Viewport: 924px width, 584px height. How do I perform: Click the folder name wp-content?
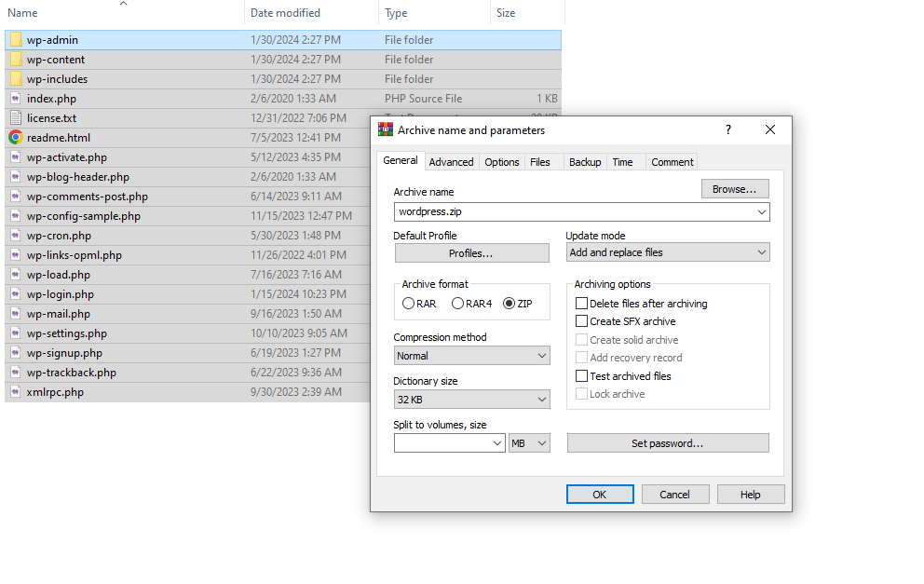55,60
